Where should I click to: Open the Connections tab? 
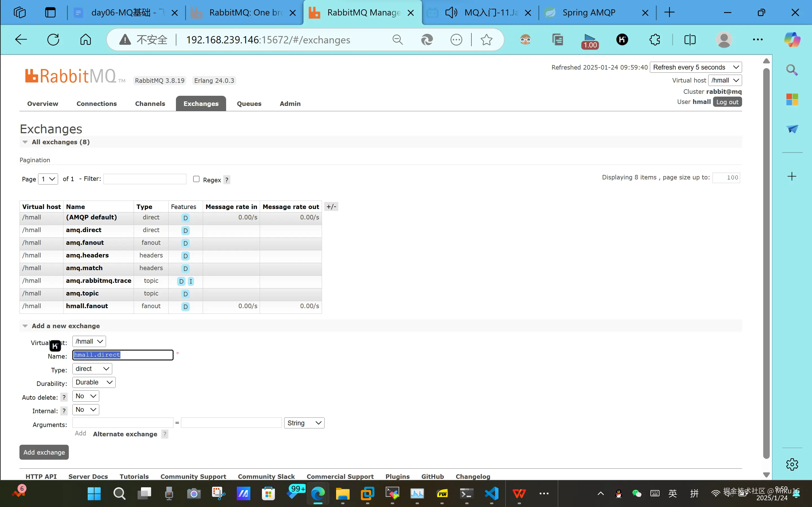97,104
